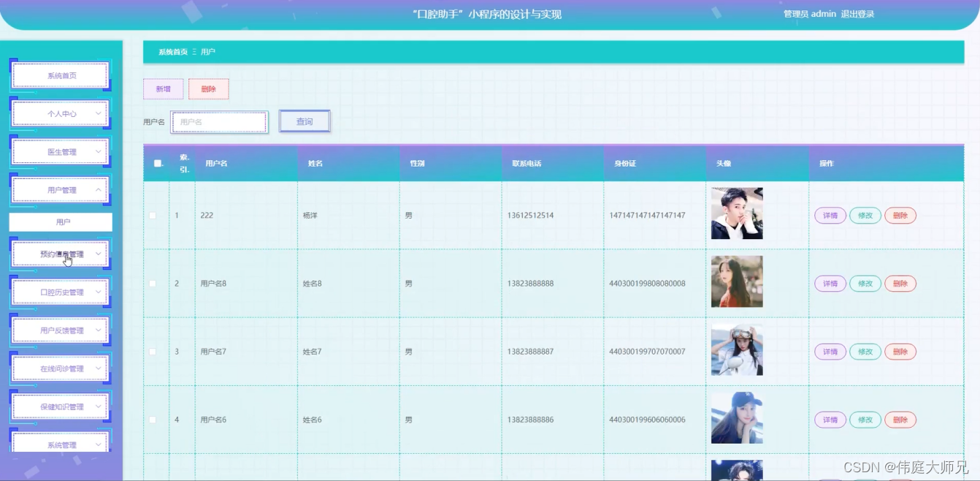Go to 系统首页 in the breadcrumb
Viewport: 980px width, 481px height.
(x=173, y=52)
